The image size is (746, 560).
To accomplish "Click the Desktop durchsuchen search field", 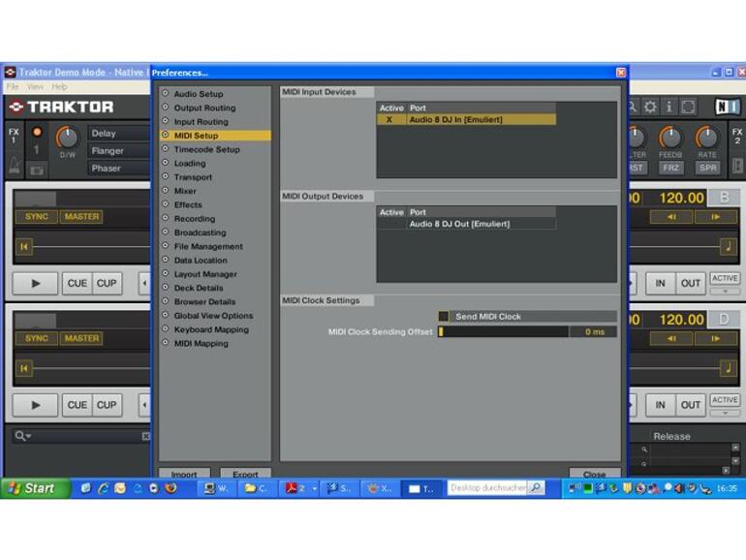I will tap(487, 487).
